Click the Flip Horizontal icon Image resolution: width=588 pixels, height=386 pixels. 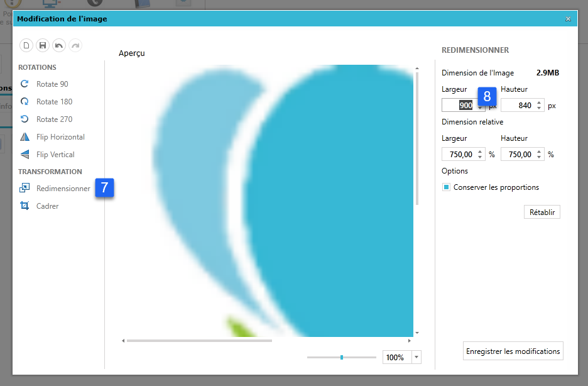tap(24, 137)
